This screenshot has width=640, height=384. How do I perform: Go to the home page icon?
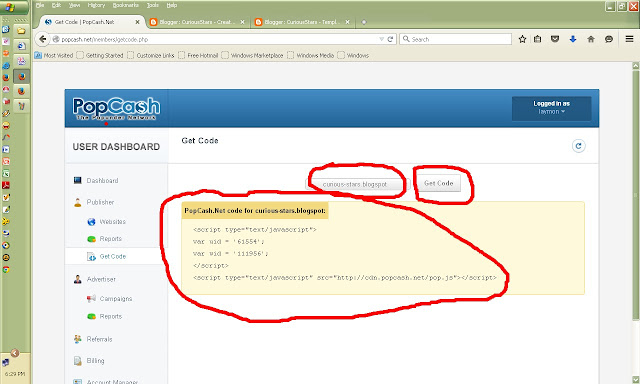[x=591, y=39]
